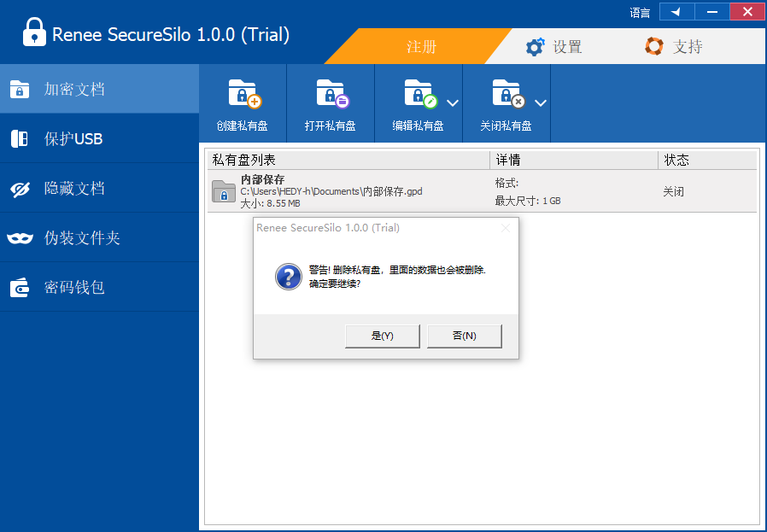Click the 大小: 8.55 MB size text

(x=270, y=203)
